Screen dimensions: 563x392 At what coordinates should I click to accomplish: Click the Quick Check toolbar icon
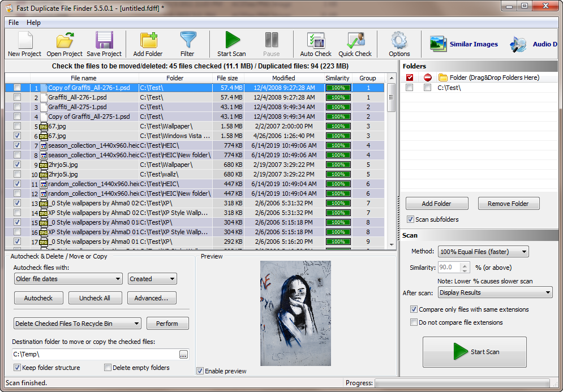click(355, 41)
